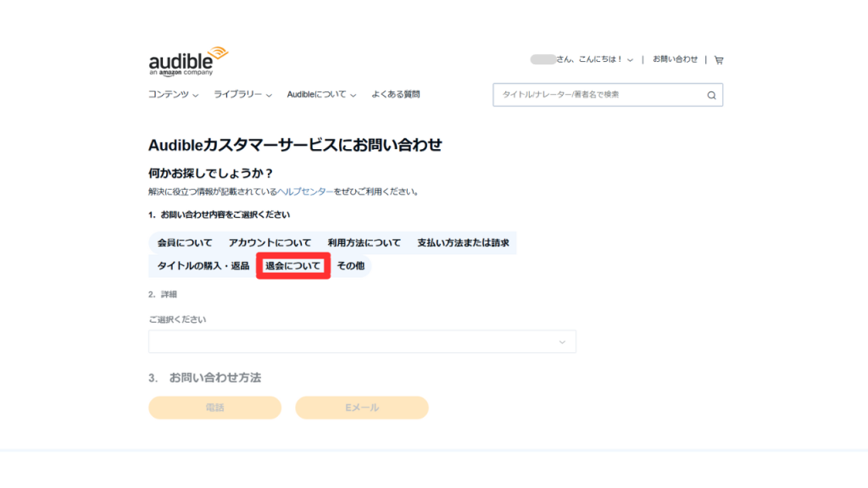Screen dimensions: 868x488
Task: Open the ヘルプセンター link
Action: tap(305, 191)
